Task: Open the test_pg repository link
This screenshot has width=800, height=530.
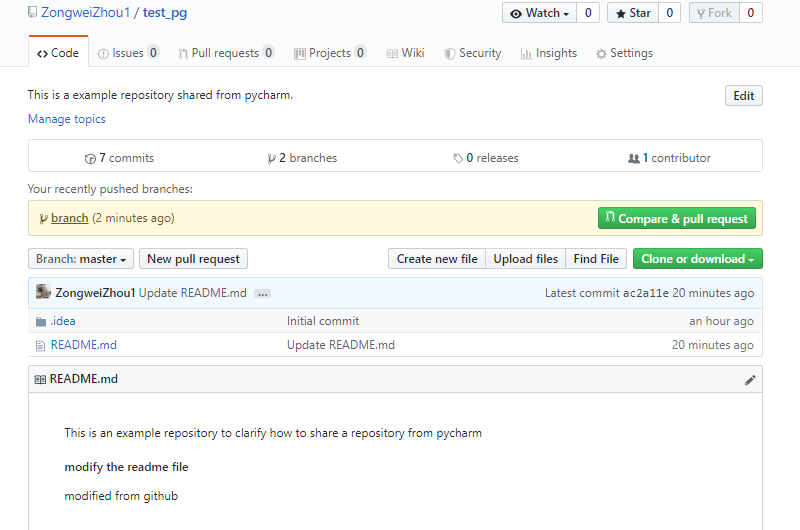Action: pyautogui.click(x=165, y=12)
